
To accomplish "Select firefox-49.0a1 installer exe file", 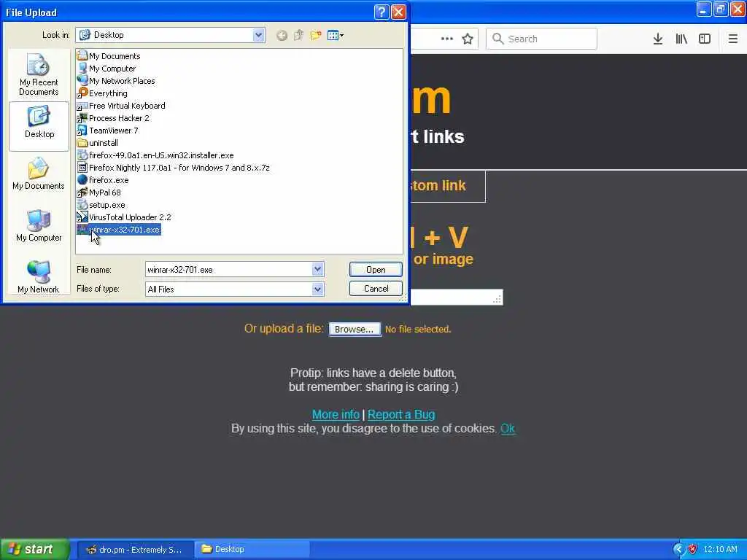I will [x=156, y=155].
